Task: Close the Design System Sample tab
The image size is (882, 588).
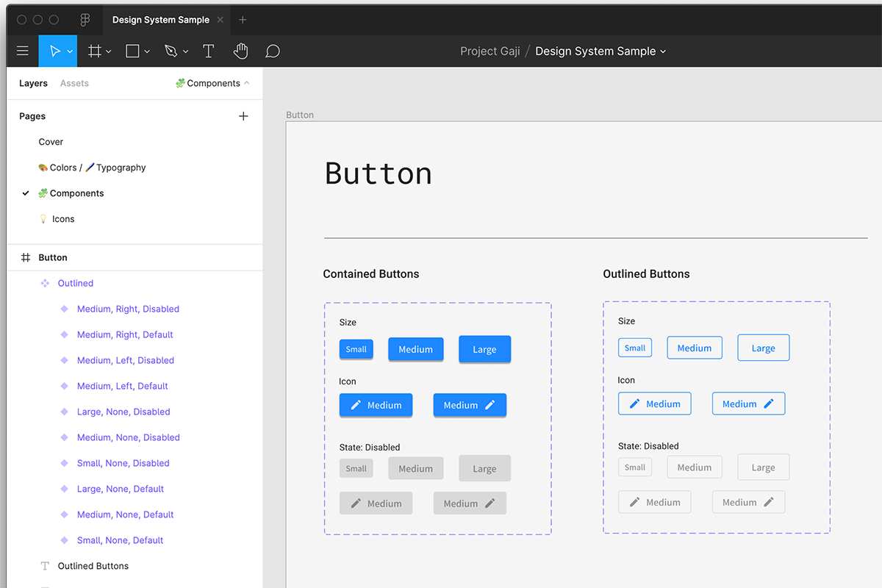Action: pos(220,20)
